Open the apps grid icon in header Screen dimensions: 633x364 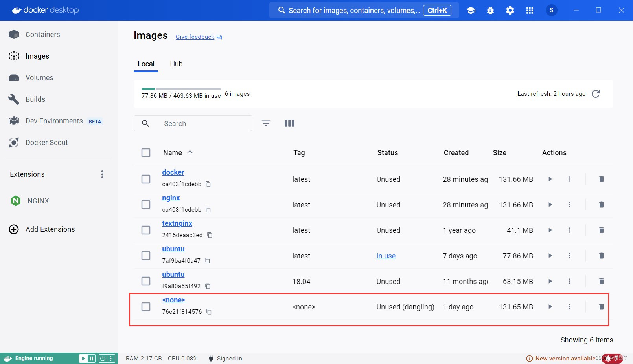pyautogui.click(x=530, y=11)
